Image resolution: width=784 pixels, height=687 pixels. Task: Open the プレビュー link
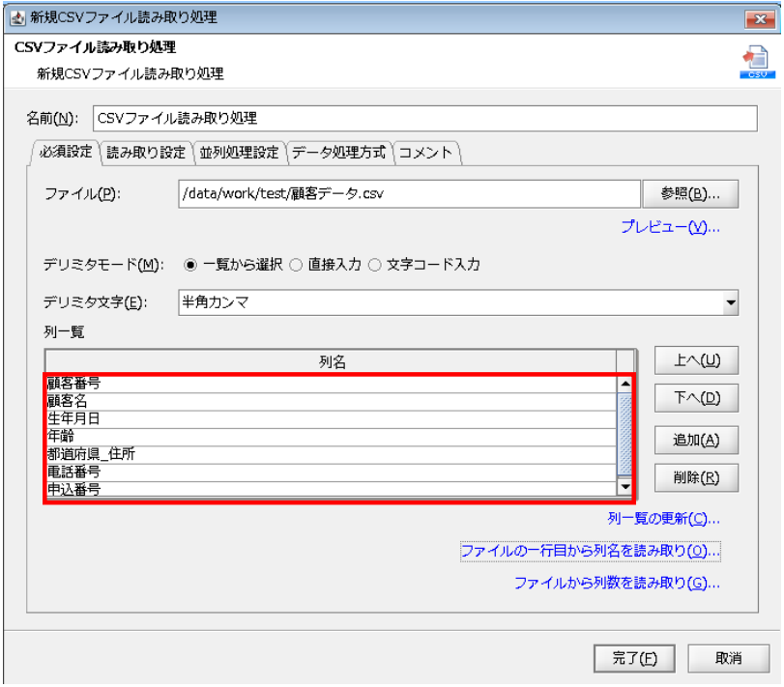point(670,228)
